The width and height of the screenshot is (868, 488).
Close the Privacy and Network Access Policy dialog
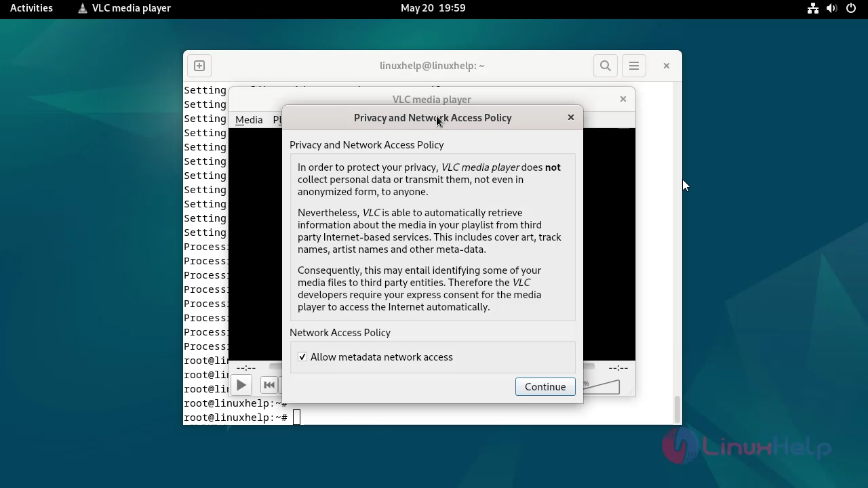click(571, 117)
